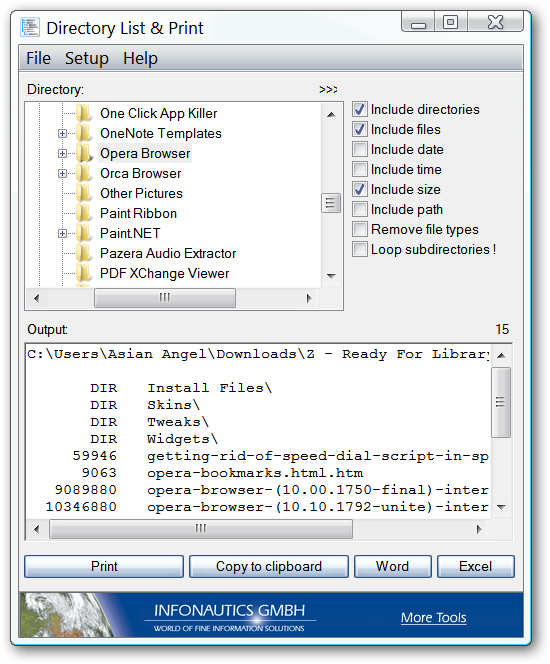Turn on Loop subdirectories option
This screenshot has height=664, width=550.
[360, 249]
